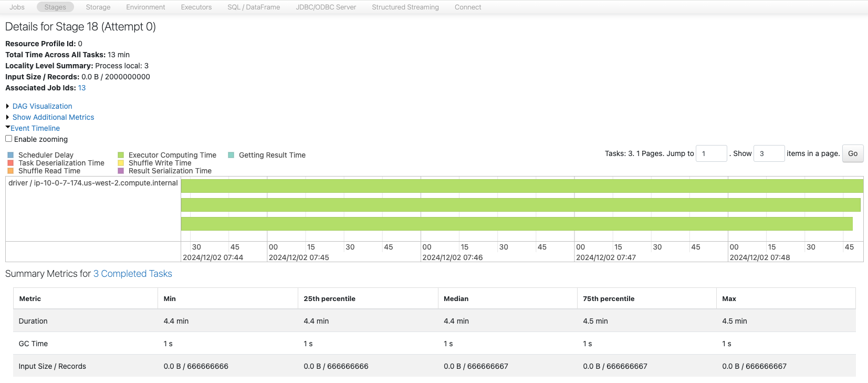Click the Result Serialization Time purple swatch
The width and height of the screenshot is (868, 383).
(x=121, y=171)
